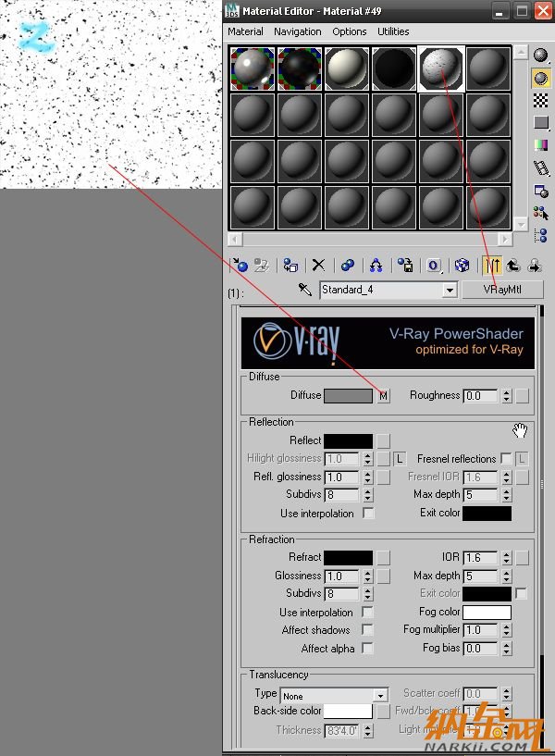This screenshot has height=756, width=555.
Task: Click the Make Unique icon
Action: click(376, 266)
